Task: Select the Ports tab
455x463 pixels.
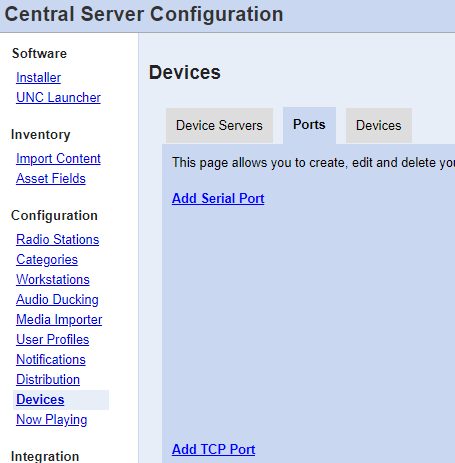Action: [x=309, y=125]
